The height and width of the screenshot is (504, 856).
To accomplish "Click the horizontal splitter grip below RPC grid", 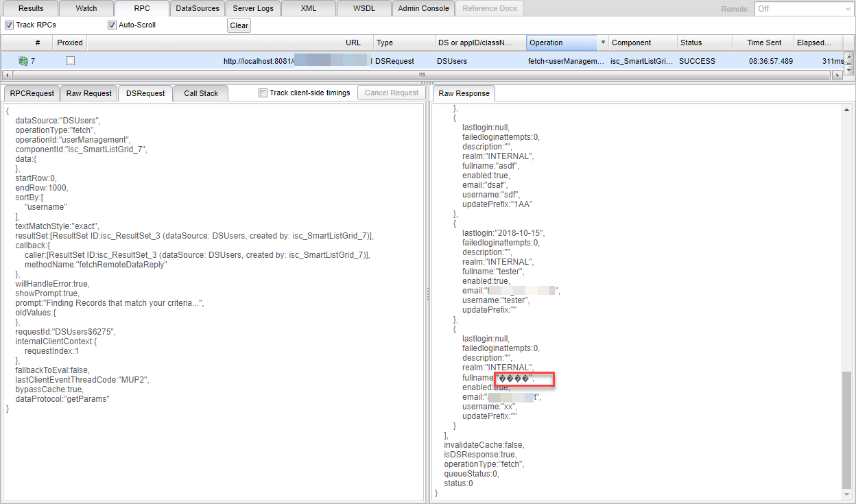I will (428, 82).
